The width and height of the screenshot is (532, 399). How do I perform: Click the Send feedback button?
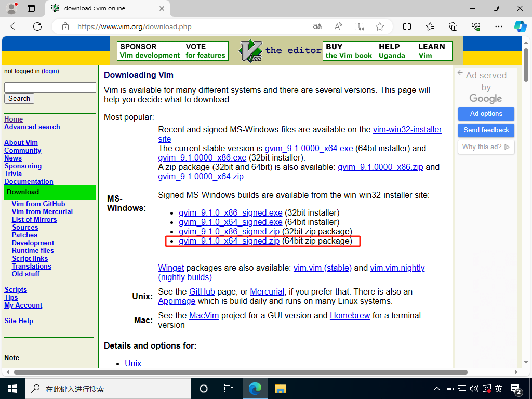486,130
